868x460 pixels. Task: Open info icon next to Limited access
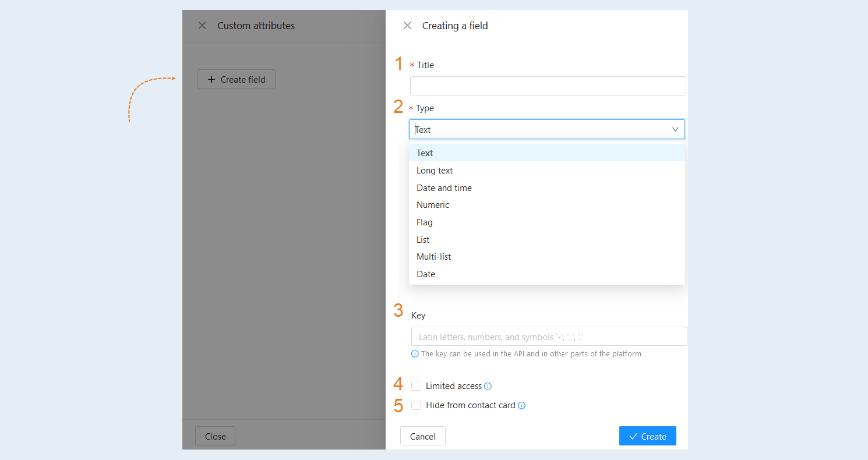click(488, 386)
